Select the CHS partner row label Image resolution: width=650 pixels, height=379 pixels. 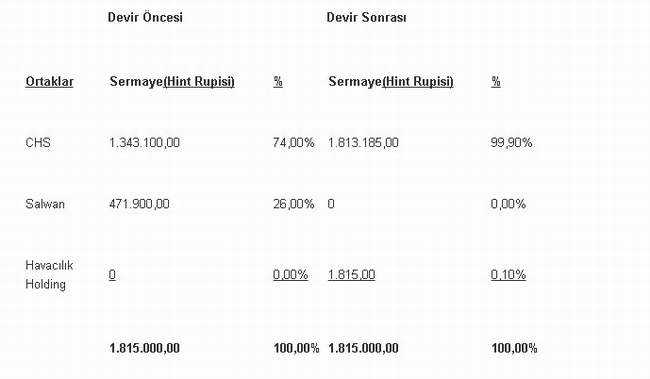click(x=38, y=143)
